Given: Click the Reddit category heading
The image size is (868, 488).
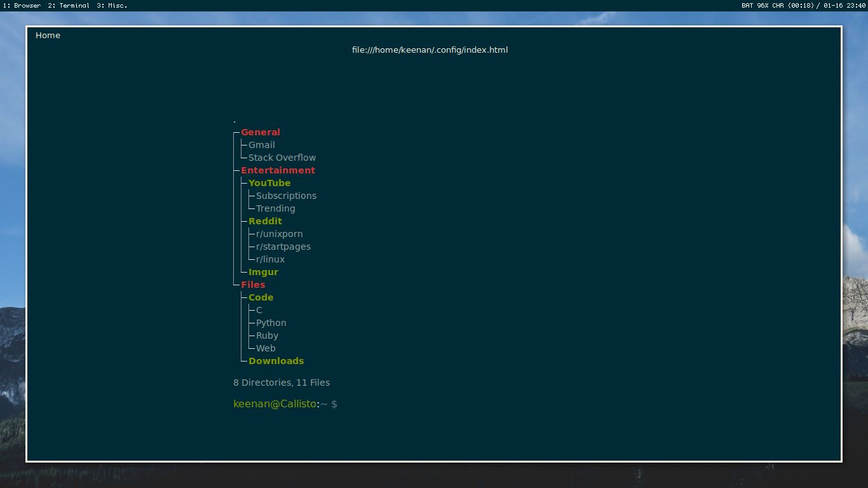Looking at the screenshot, I should (x=265, y=221).
